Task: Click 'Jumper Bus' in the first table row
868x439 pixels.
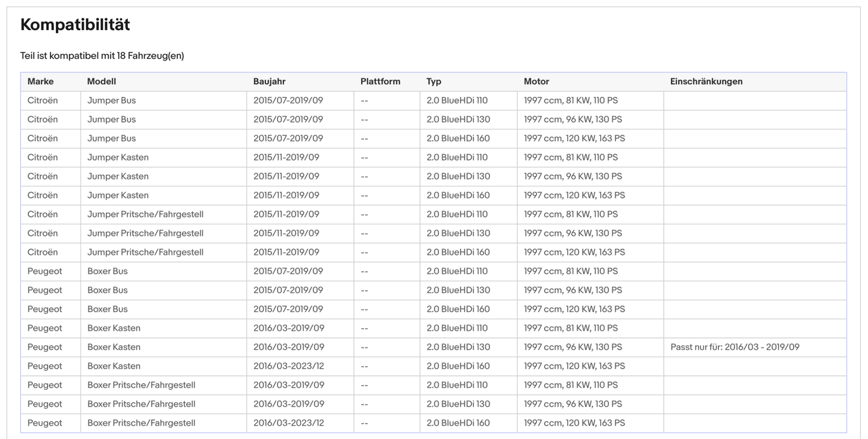Action: 112,100
